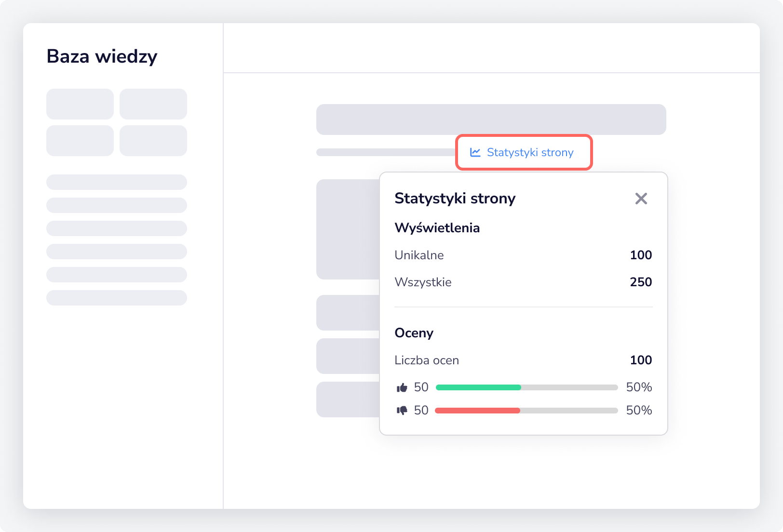The width and height of the screenshot is (783, 532).
Task: Click the popup title Statystyki strony
Action: click(455, 199)
